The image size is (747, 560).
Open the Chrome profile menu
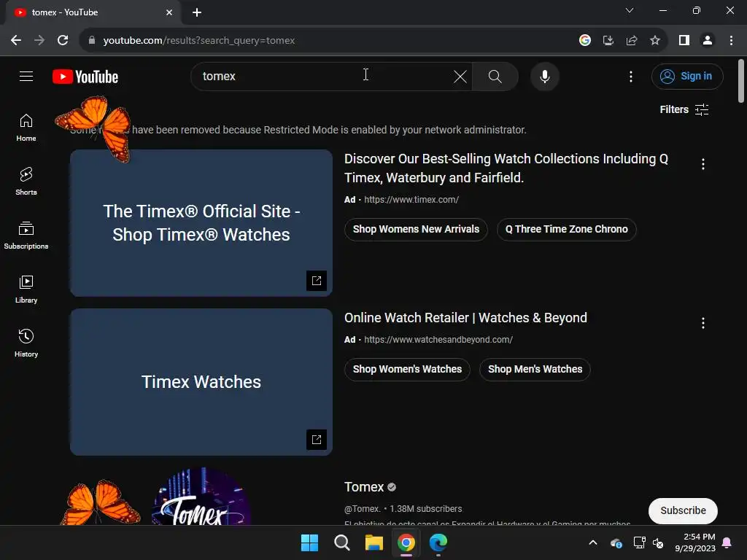point(708,41)
